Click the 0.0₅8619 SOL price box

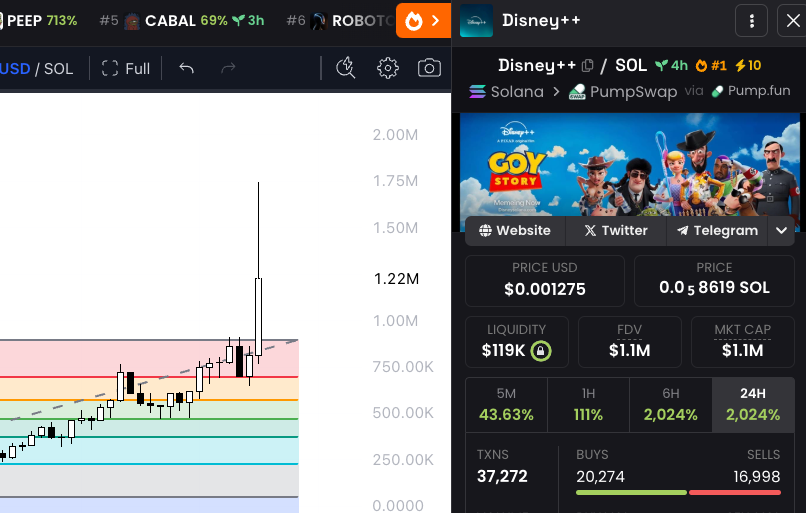[714, 281]
